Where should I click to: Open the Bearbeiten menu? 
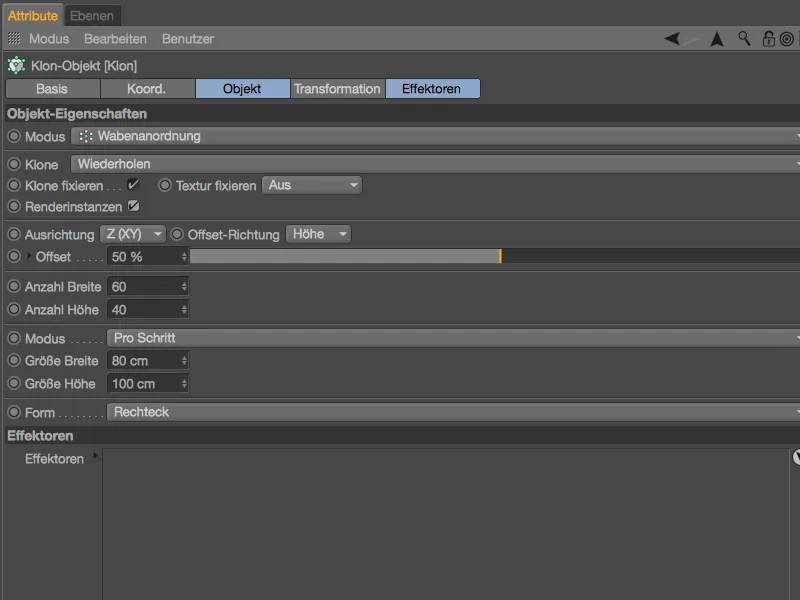(115, 39)
